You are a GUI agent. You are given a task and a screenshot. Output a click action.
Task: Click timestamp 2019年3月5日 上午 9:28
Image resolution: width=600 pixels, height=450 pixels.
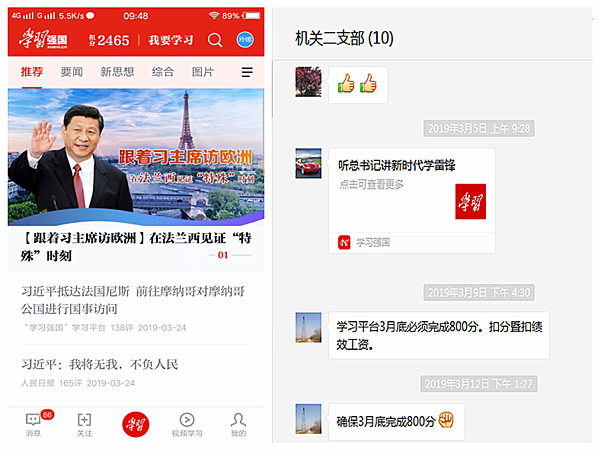click(x=479, y=129)
